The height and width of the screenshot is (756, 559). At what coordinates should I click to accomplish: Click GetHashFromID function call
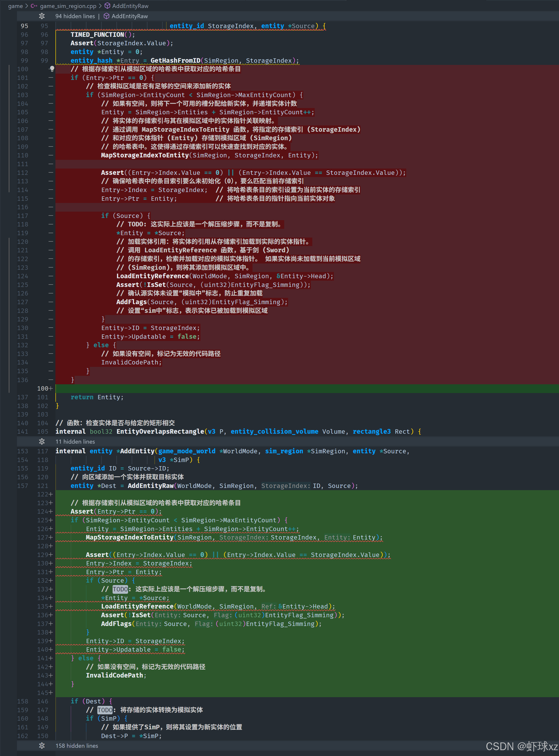pos(175,60)
